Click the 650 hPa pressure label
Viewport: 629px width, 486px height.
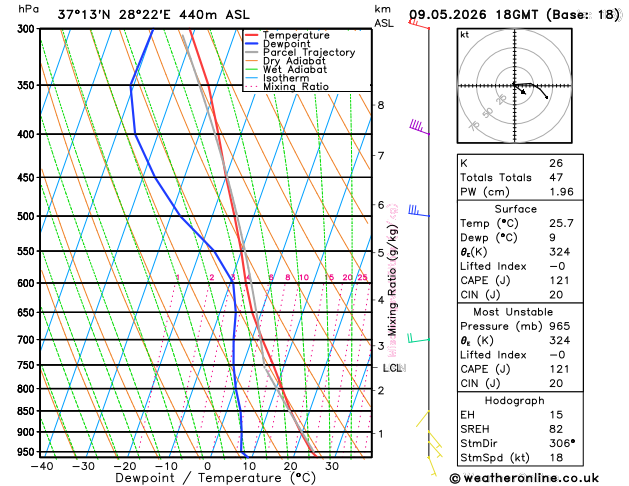click(28, 312)
